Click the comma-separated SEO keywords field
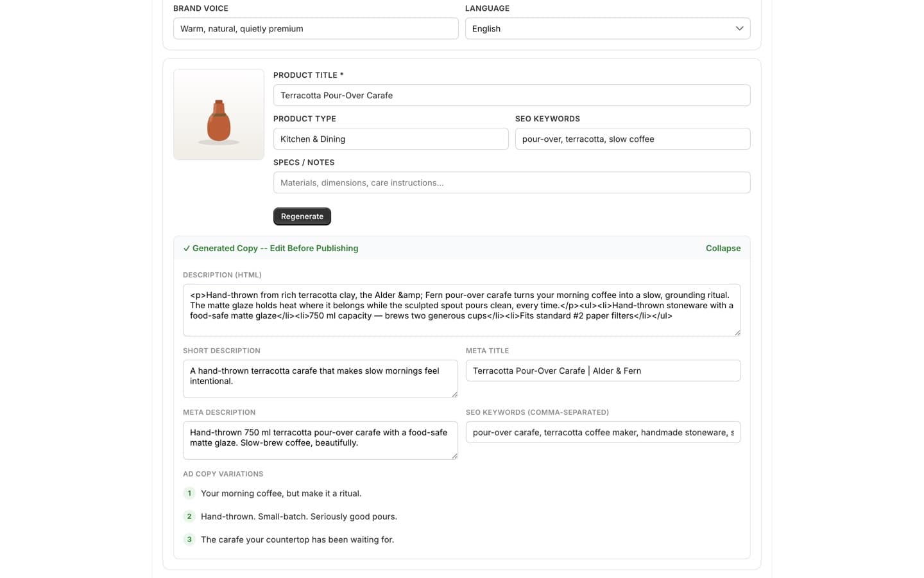The height and width of the screenshot is (578, 924). tap(603, 432)
